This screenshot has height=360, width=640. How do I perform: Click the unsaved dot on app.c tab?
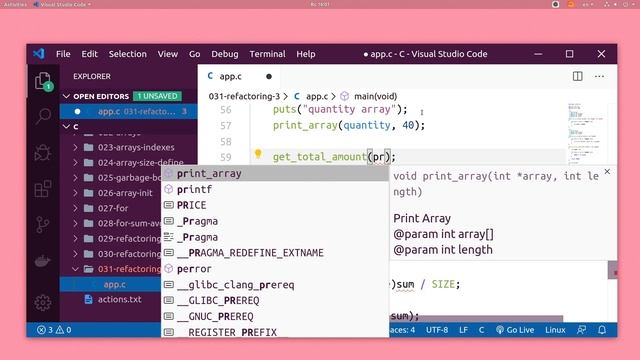point(269,76)
